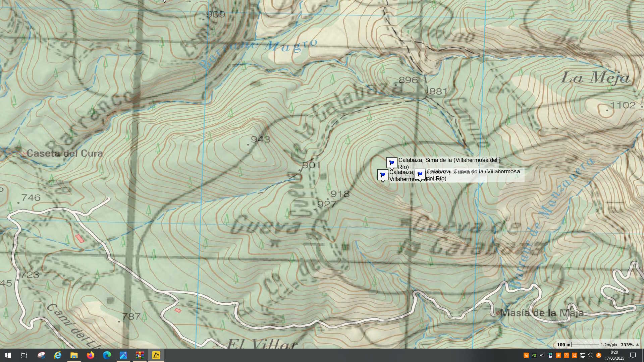
Task: Open the yellow mountain map app in taskbar
Action: coord(156,355)
